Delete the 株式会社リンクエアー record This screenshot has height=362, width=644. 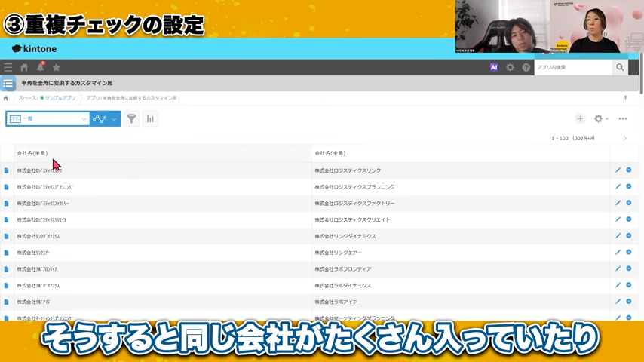629,253
